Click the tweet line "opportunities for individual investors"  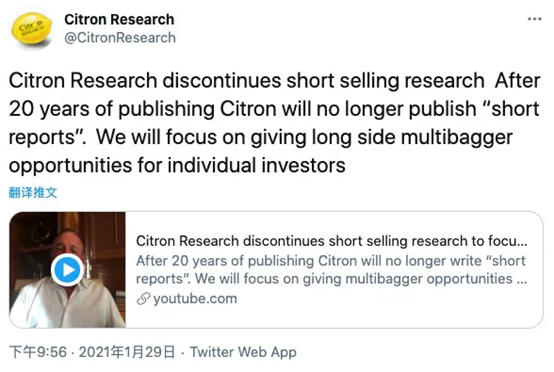[x=177, y=165]
